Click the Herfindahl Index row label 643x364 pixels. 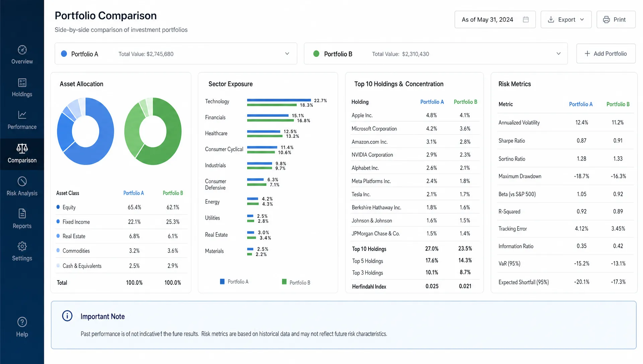tap(369, 286)
